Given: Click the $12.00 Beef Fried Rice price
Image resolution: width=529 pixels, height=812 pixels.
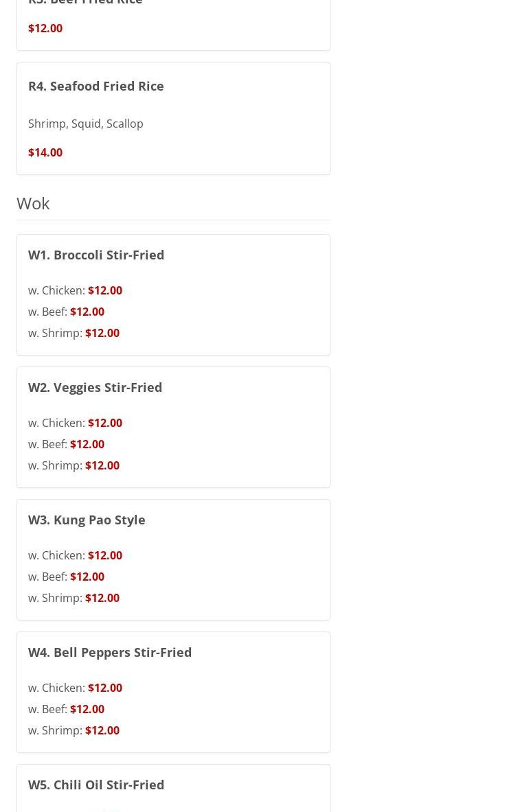Looking at the screenshot, I should [x=45, y=28].
